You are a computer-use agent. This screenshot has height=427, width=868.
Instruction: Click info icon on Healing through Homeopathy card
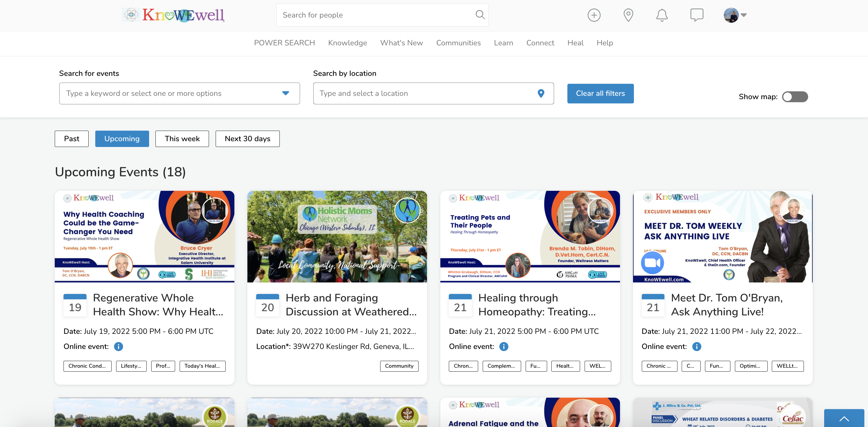pyautogui.click(x=504, y=347)
